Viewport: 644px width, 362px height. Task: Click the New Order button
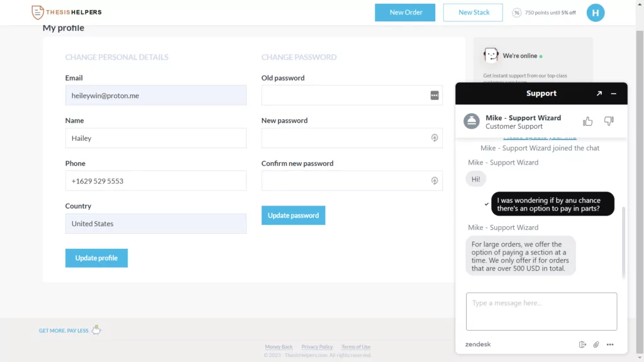[x=405, y=13]
